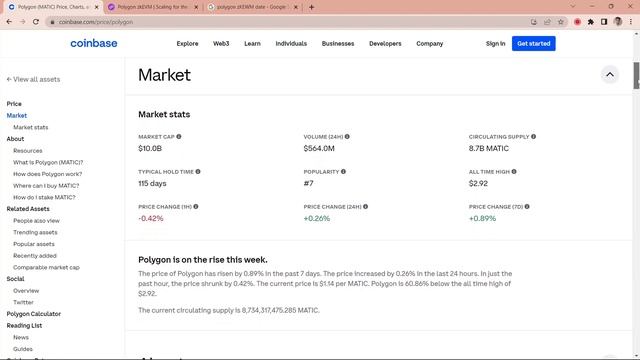Click the Sign in link

pyautogui.click(x=496, y=44)
